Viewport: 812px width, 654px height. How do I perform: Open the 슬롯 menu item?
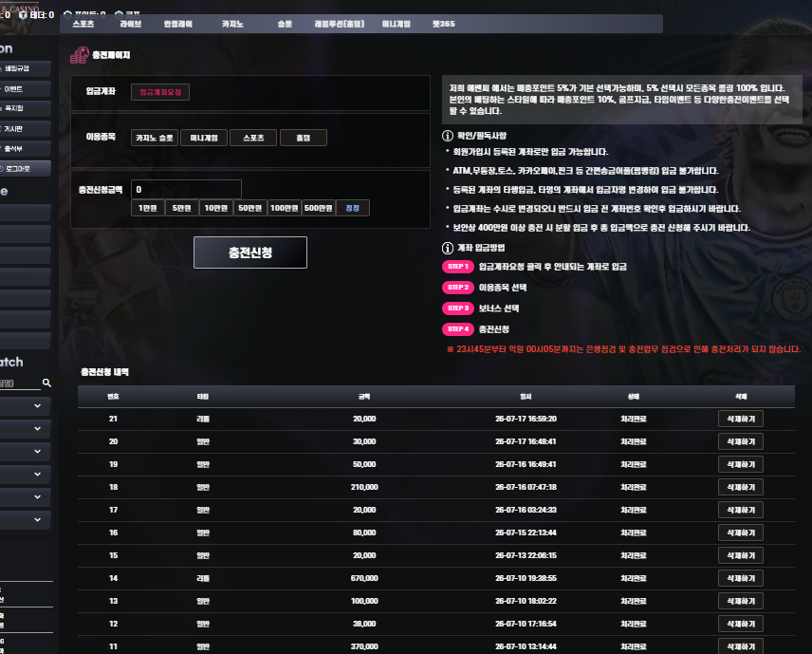[285, 24]
